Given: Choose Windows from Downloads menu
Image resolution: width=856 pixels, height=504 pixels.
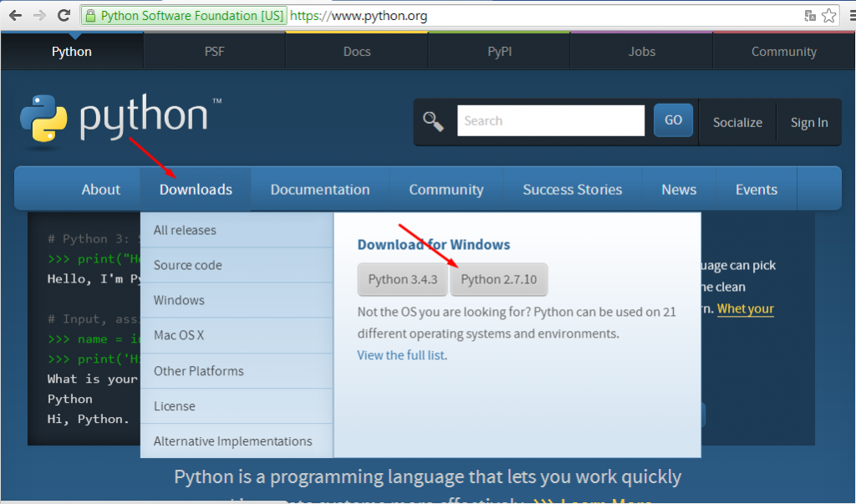Looking at the screenshot, I should pyautogui.click(x=237, y=300).
